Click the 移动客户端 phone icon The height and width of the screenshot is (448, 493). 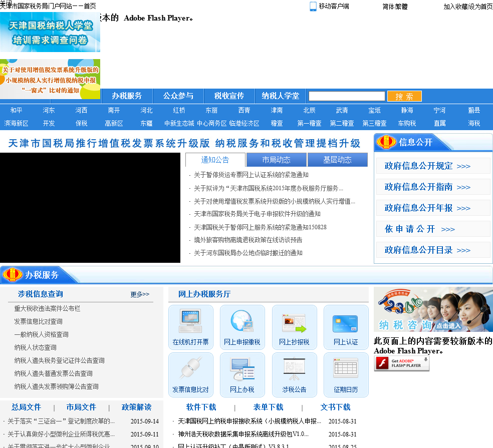click(x=313, y=7)
